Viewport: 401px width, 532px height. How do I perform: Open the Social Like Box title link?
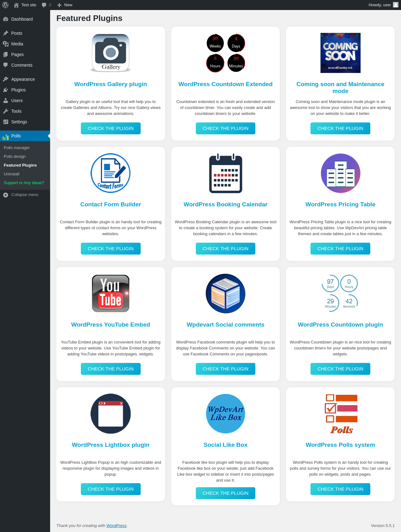226,445
